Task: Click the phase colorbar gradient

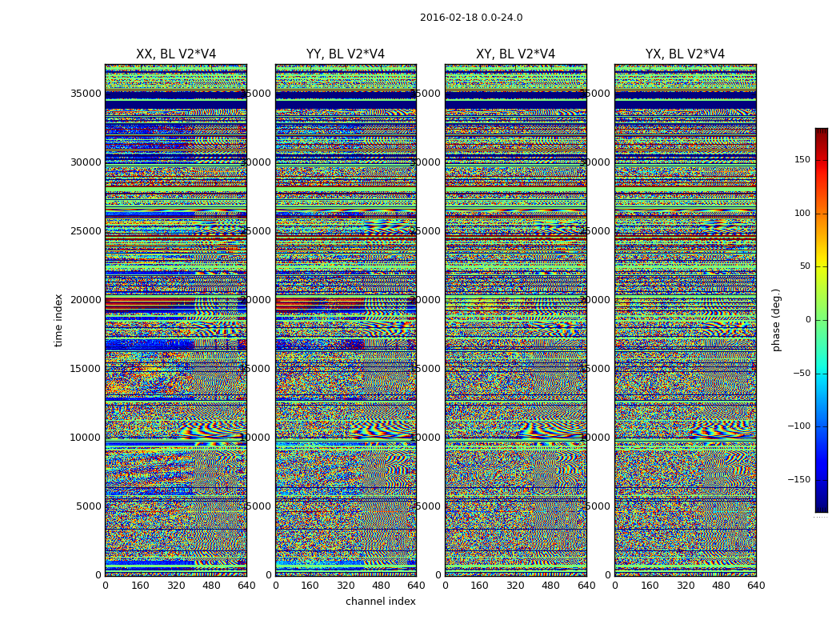Action: coord(821,320)
